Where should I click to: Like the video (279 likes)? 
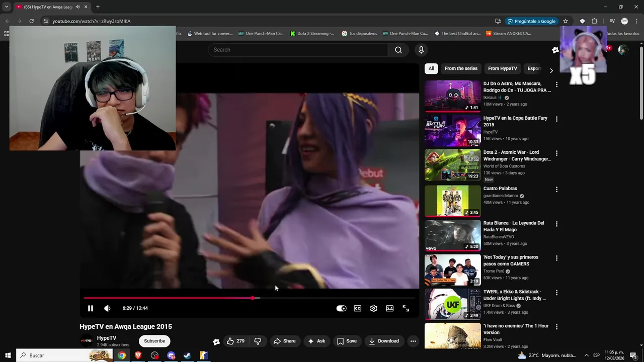point(235,341)
